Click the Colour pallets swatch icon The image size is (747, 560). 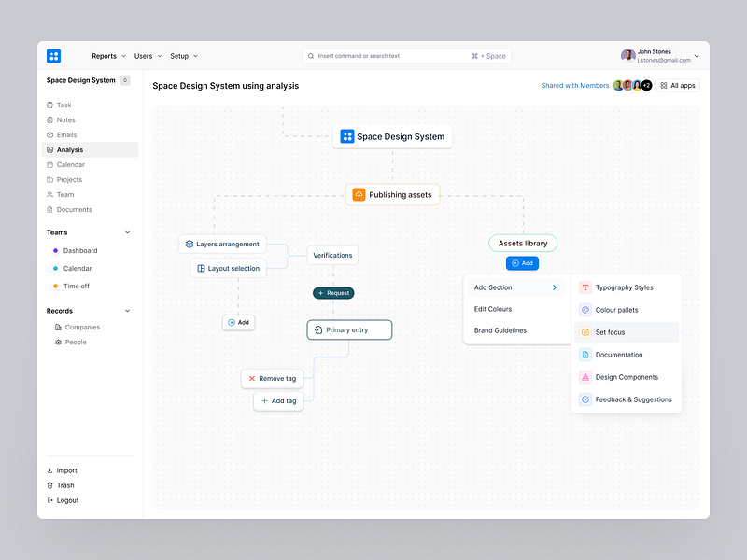pyautogui.click(x=586, y=310)
